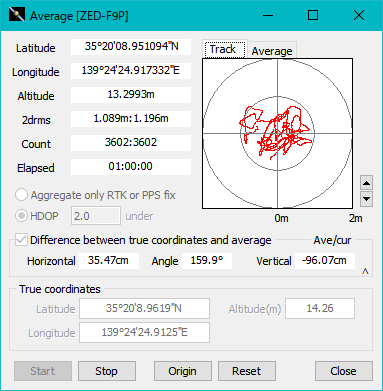Toggle Difference between true coordinates checkbox
Viewport: 383px width, 391px height.
pos(21,240)
